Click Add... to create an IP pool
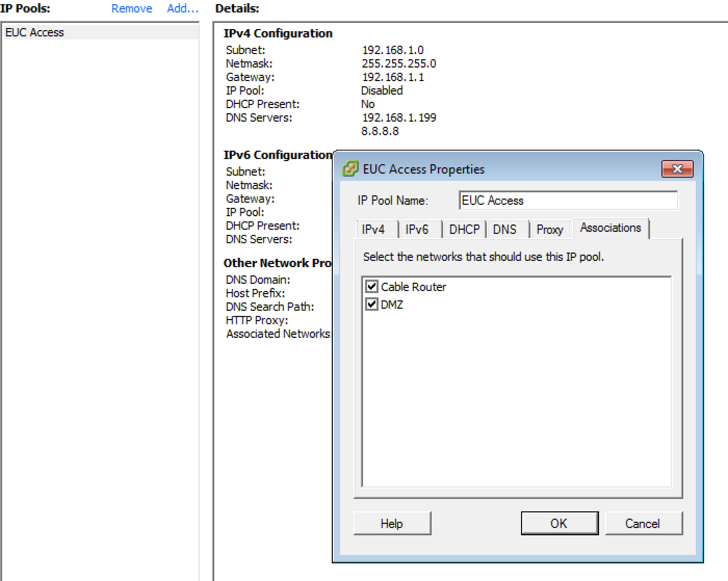 [x=183, y=9]
